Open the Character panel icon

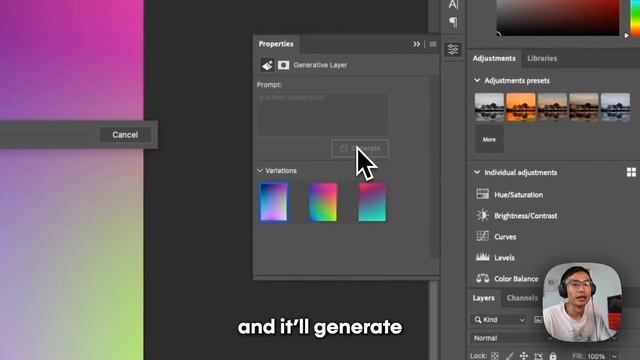pyautogui.click(x=453, y=4)
